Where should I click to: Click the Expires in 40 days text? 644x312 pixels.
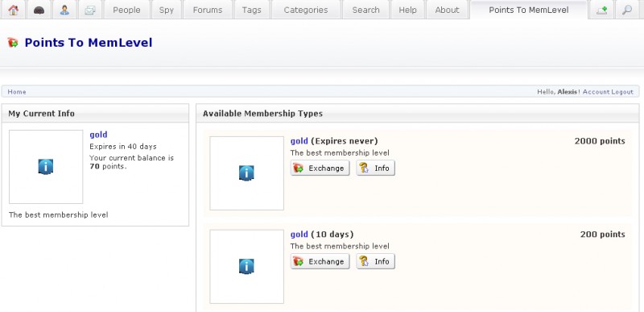coord(123,147)
